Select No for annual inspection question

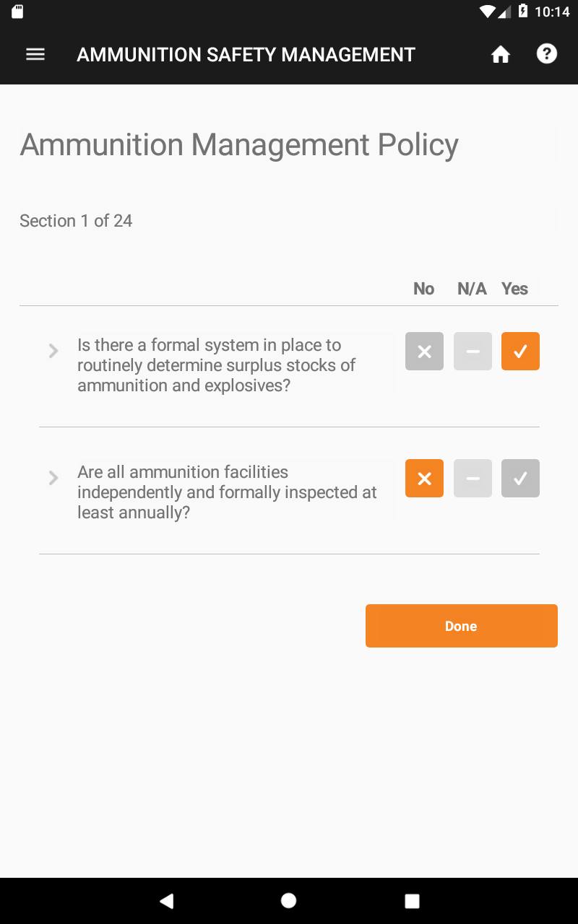[x=424, y=479]
